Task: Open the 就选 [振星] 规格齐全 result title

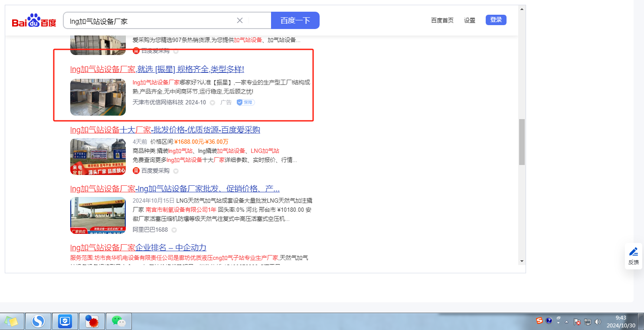Action: click(x=157, y=69)
